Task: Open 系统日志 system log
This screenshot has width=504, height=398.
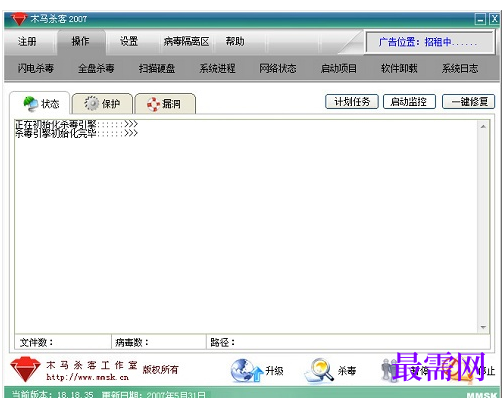Action: tap(460, 69)
